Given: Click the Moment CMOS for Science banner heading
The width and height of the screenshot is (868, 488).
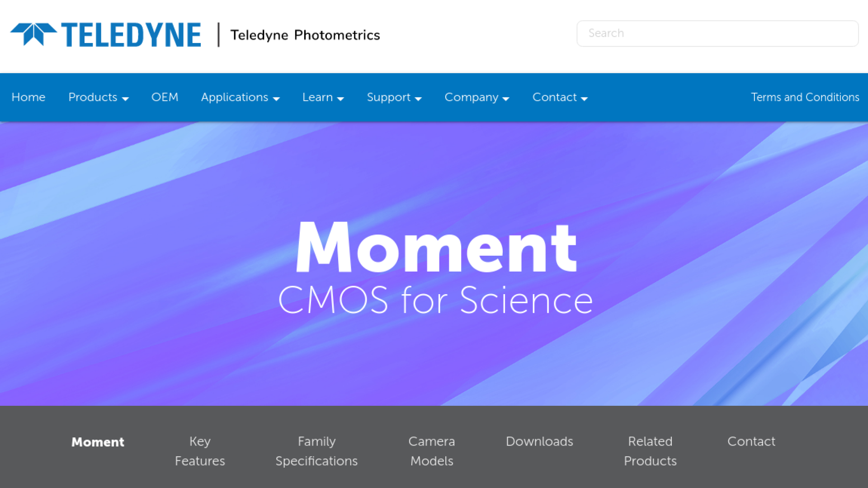Looking at the screenshot, I should (436, 267).
